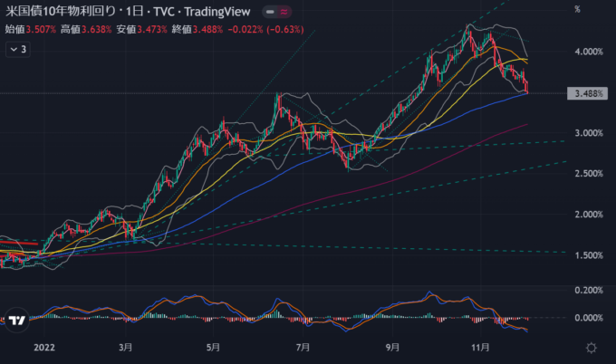Click the 高値 high value 3.638%
Viewport: 616px width, 364px height.
tap(94, 29)
